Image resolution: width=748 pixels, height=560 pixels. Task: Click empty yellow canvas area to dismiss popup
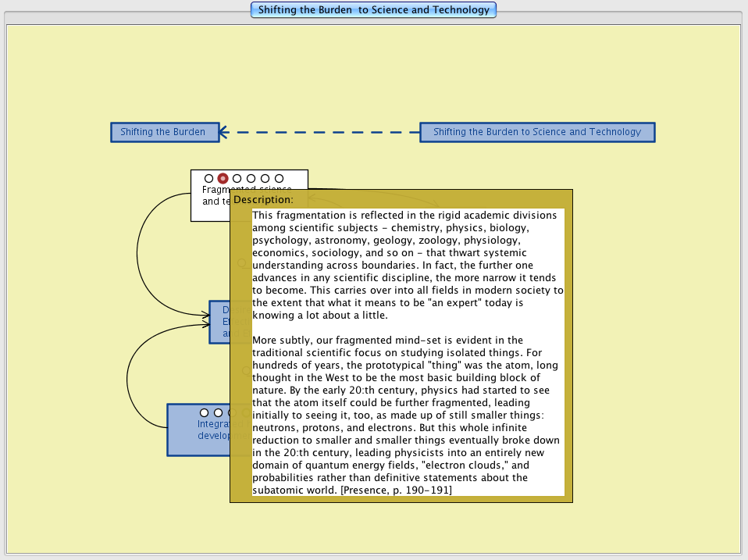point(648,312)
